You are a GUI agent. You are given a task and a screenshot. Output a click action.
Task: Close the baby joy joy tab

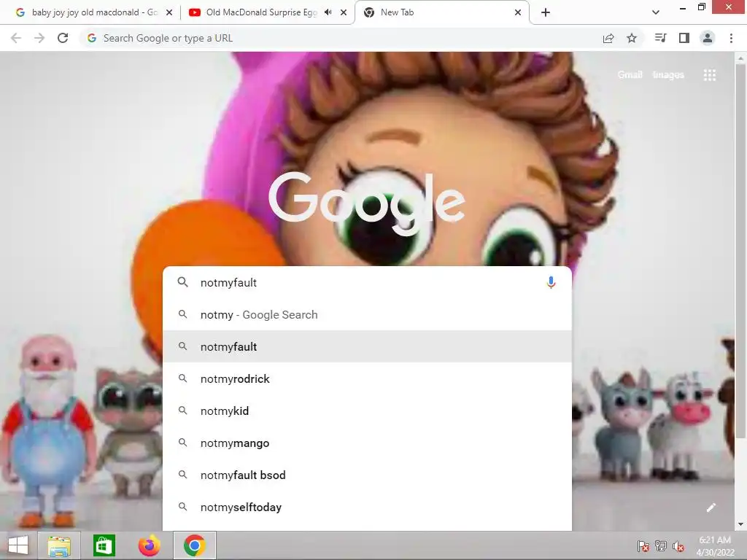[169, 12]
